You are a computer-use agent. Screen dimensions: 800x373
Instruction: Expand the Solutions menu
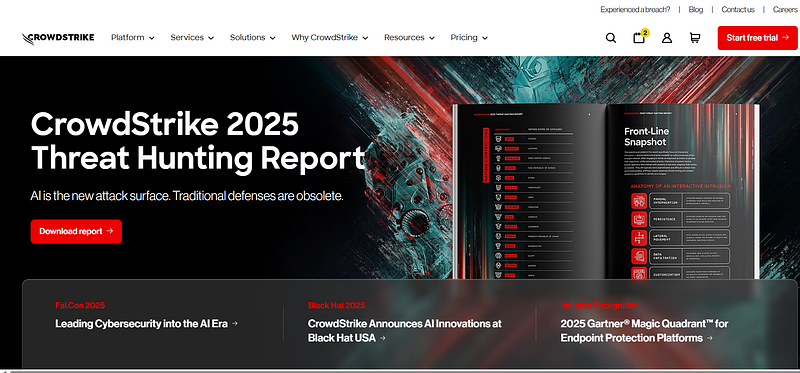[253, 37]
